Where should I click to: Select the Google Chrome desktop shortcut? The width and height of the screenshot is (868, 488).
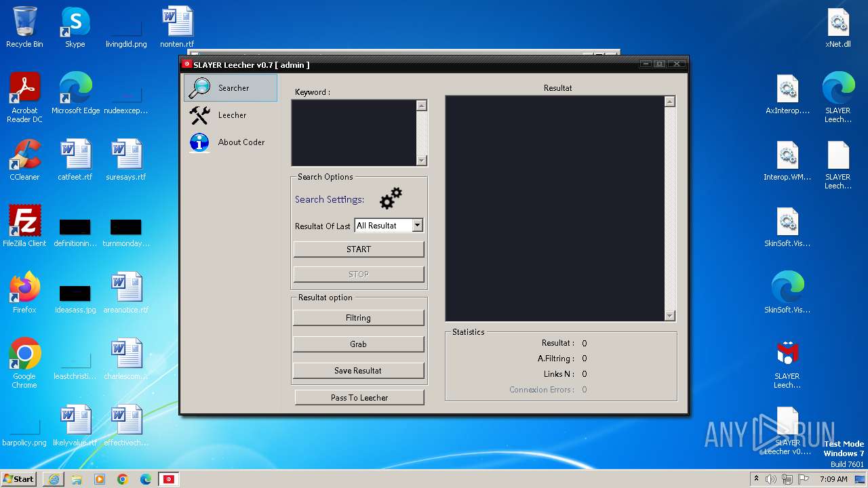(24, 363)
